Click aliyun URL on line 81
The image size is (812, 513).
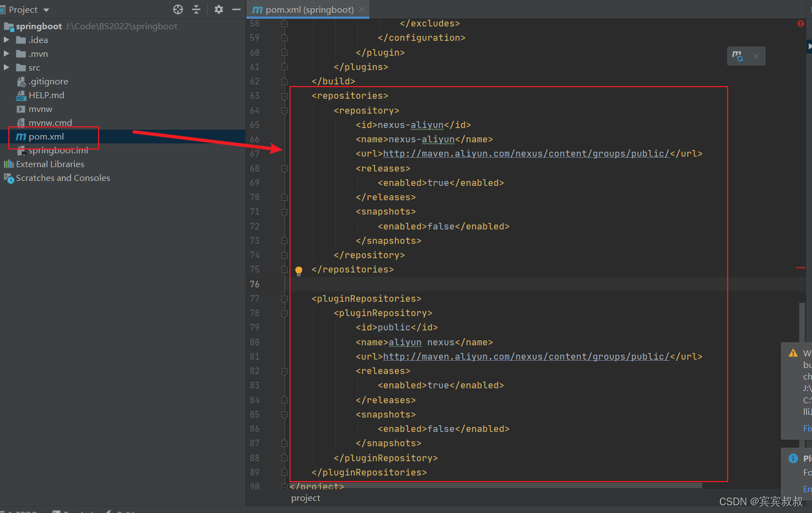click(x=526, y=356)
